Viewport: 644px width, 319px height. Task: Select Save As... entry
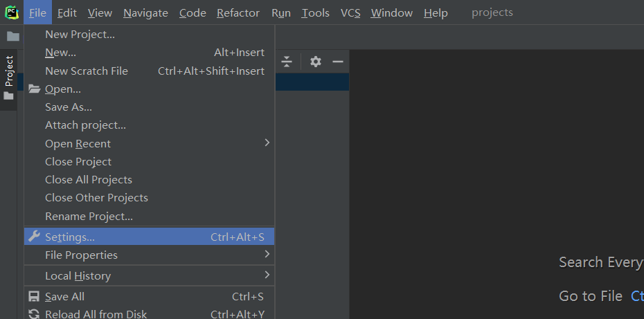pos(149,107)
